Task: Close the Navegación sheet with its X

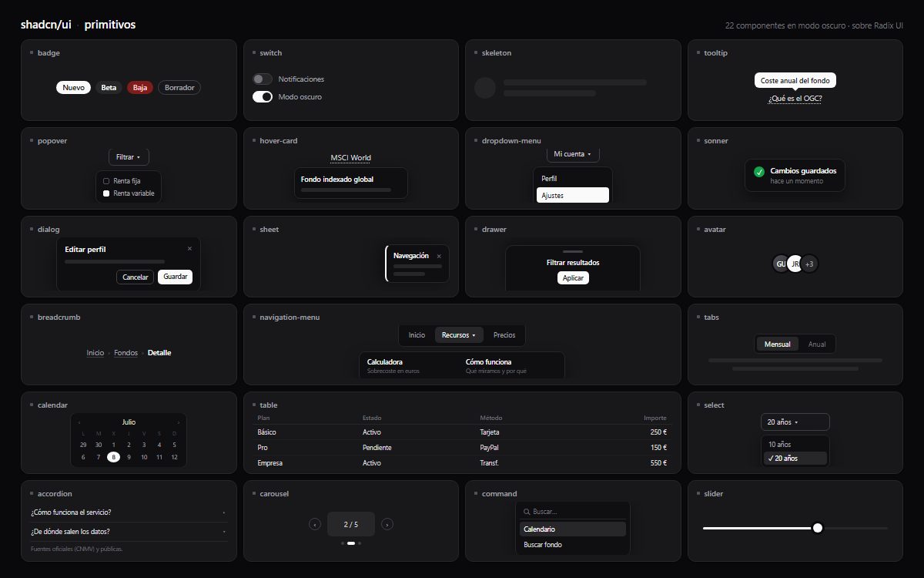Action: pos(439,256)
